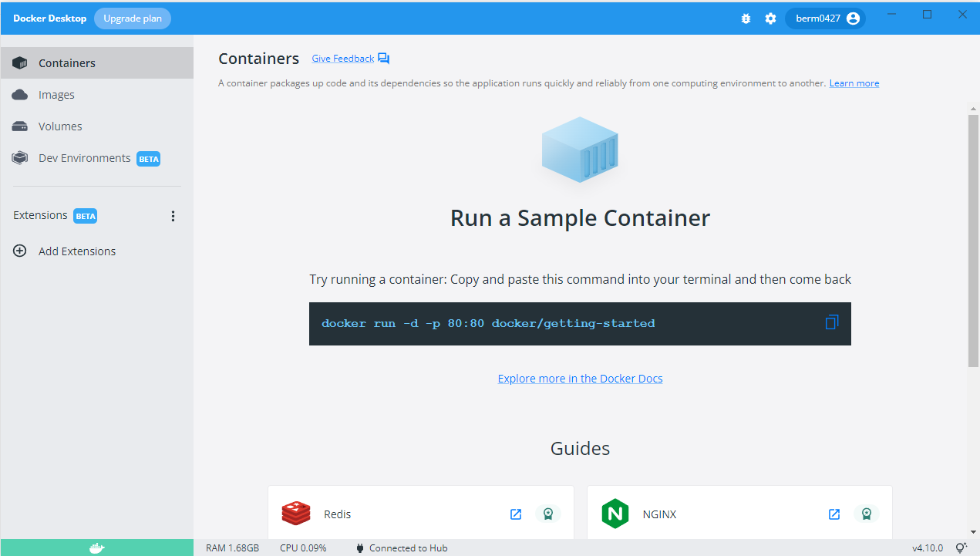Click the scrollbar down arrow
The image size is (980, 556).
[x=974, y=532]
